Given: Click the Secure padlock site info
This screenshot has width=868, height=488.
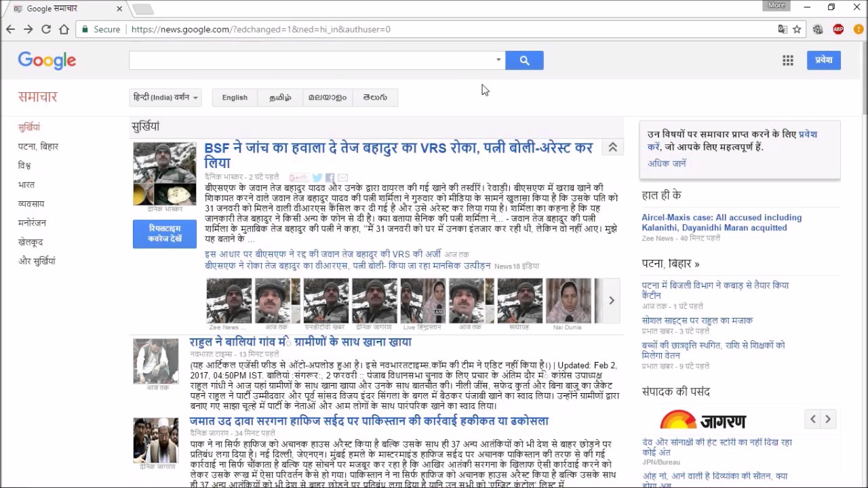Looking at the screenshot, I should tap(100, 29).
